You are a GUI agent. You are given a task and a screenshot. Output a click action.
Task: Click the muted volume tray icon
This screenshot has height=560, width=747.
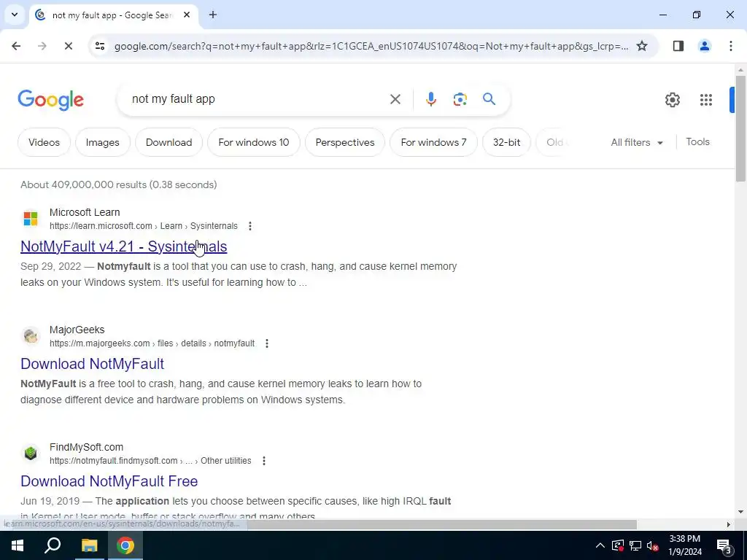pos(652,545)
